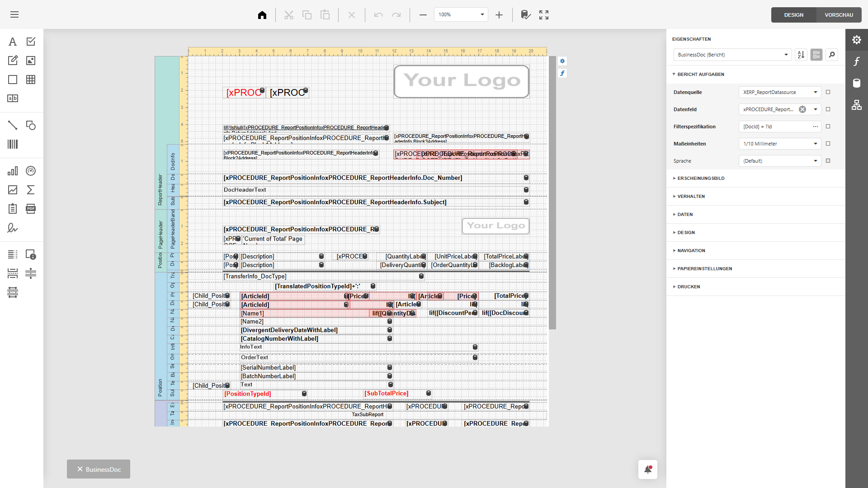Open the Datenquelle dropdown
Image resolution: width=868 pixels, height=488 pixels.
coord(816,92)
